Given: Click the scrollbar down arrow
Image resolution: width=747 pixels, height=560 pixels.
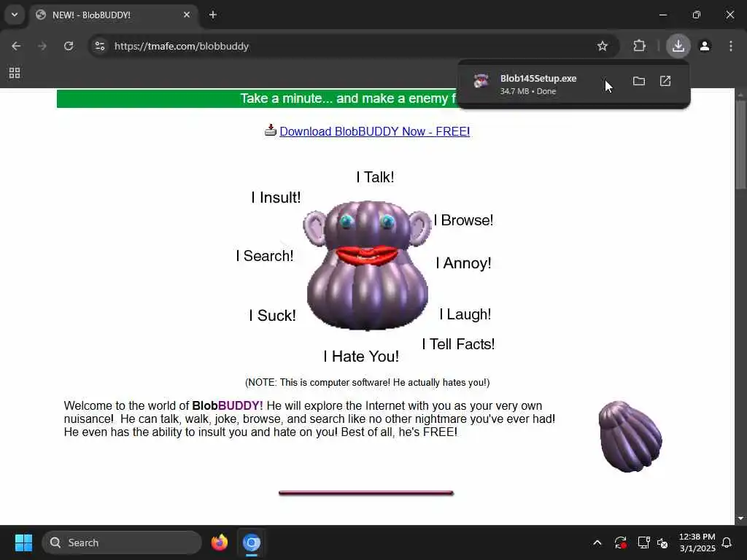Looking at the screenshot, I should (740, 518).
